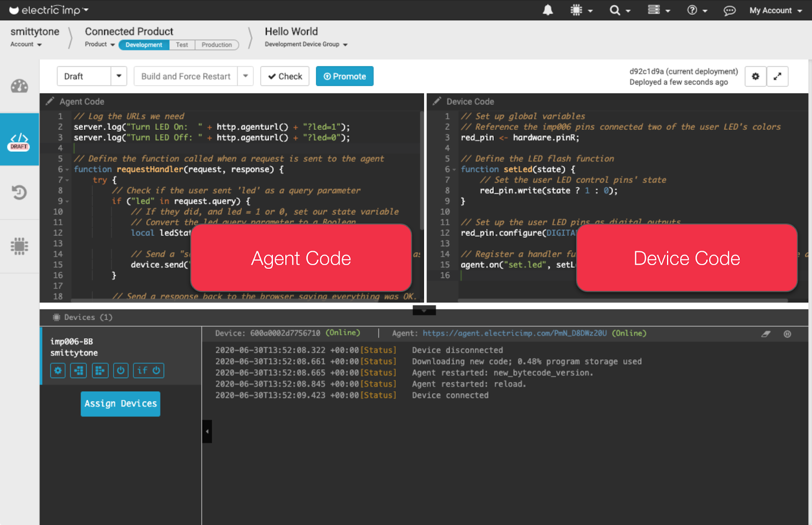Open the search icon in the top bar
This screenshot has height=525, width=812.
[616, 10]
